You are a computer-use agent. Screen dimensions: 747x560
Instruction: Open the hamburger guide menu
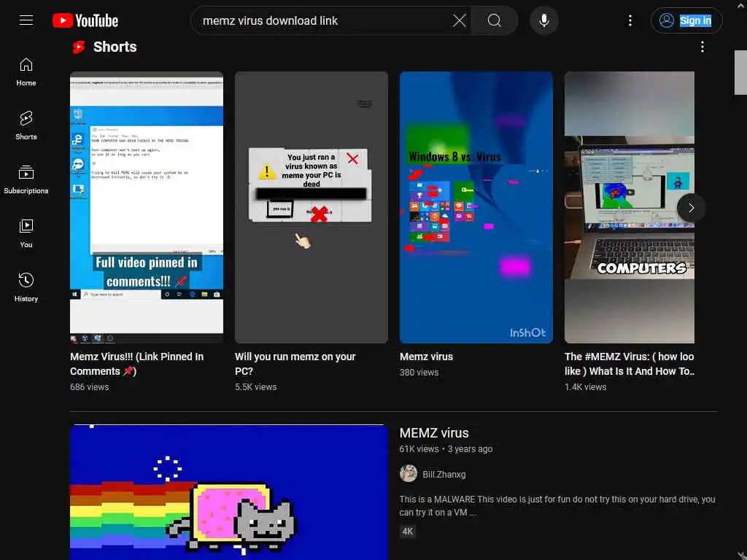click(26, 20)
